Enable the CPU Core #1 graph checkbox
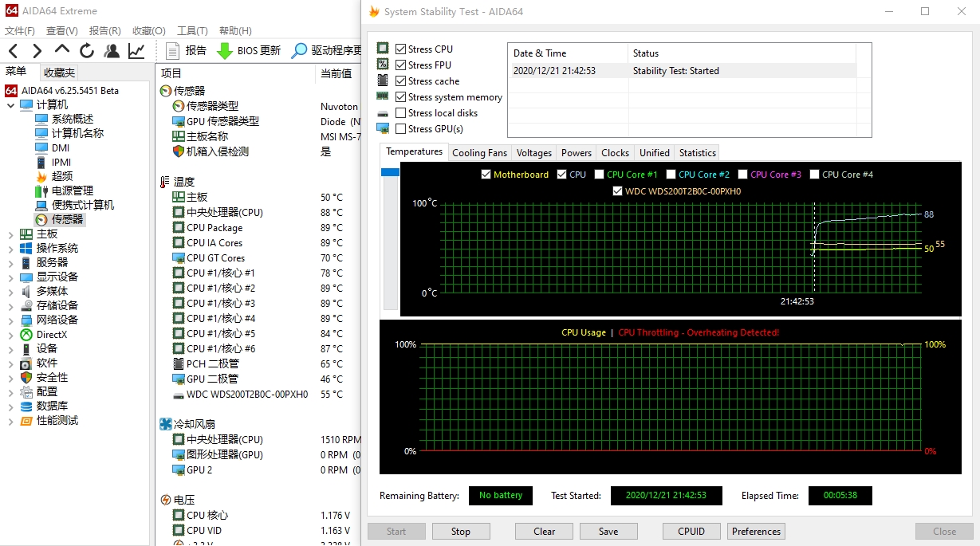 click(600, 174)
